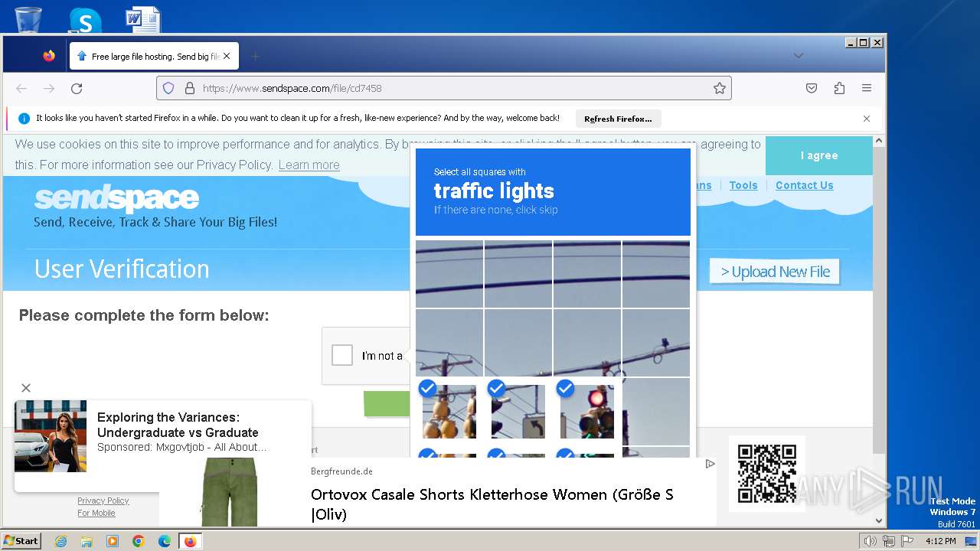Viewport: 980px width, 551px height.
Task: Click the tracking protection shield icon
Action: [x=168, y=88]
